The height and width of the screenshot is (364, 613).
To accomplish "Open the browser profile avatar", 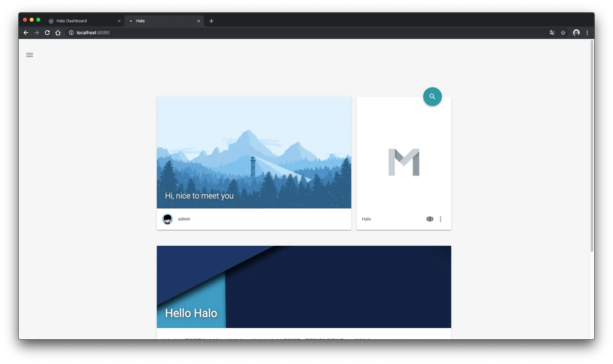I will point(576,33).
